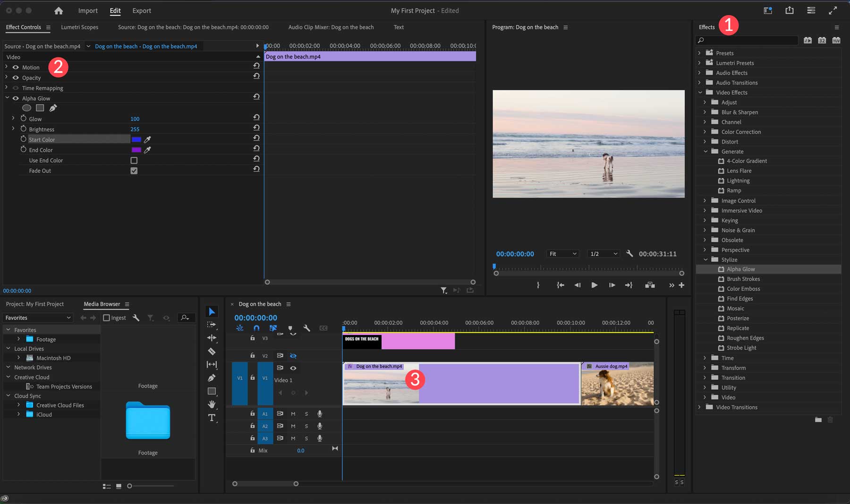Click the Closed Captions visibility icon
Viewport: 850px width, 504px height.
pyautogui.click(x=323, y=328)
